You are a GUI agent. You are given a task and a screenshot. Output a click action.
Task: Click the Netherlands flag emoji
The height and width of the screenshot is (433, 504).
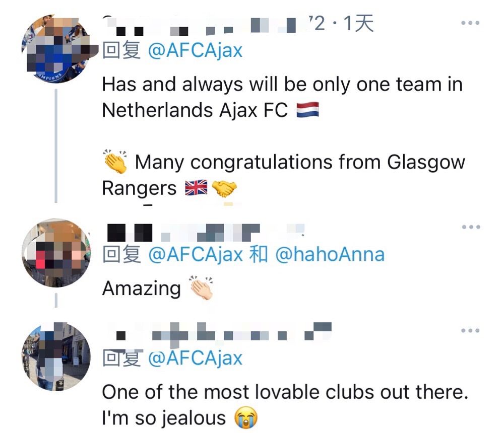[x=307, y=110]
